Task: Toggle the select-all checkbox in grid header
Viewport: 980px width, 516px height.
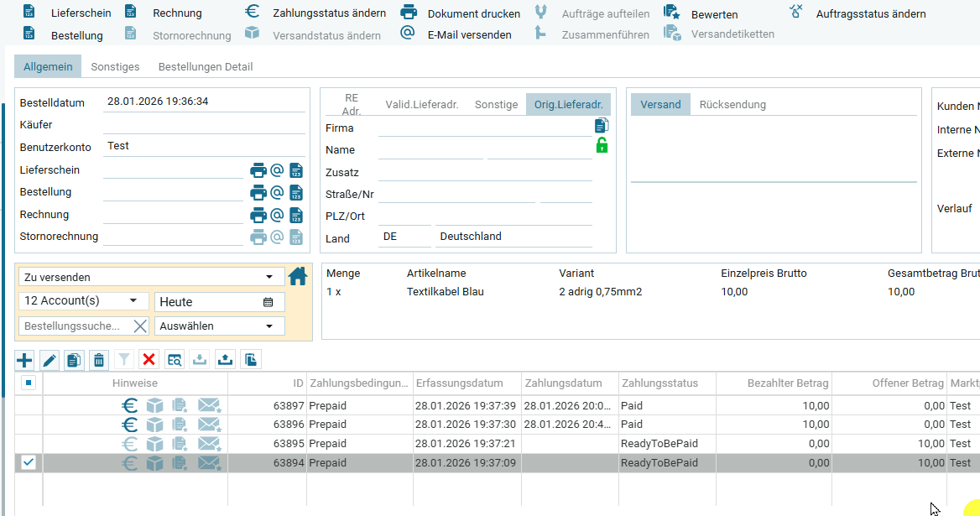Action: tap(29, 383)
